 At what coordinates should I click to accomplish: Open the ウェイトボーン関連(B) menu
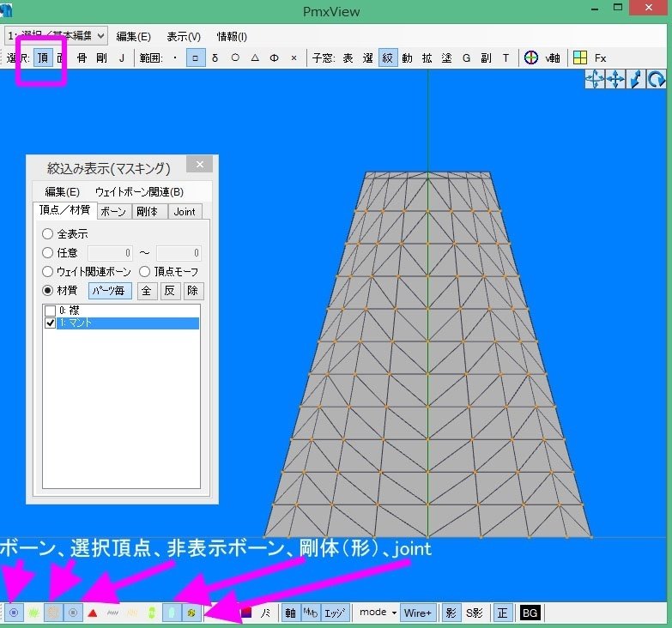[139, 192]
